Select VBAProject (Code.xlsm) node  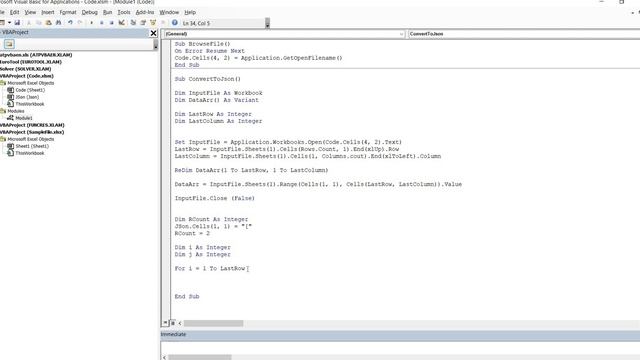pos(27,76)
